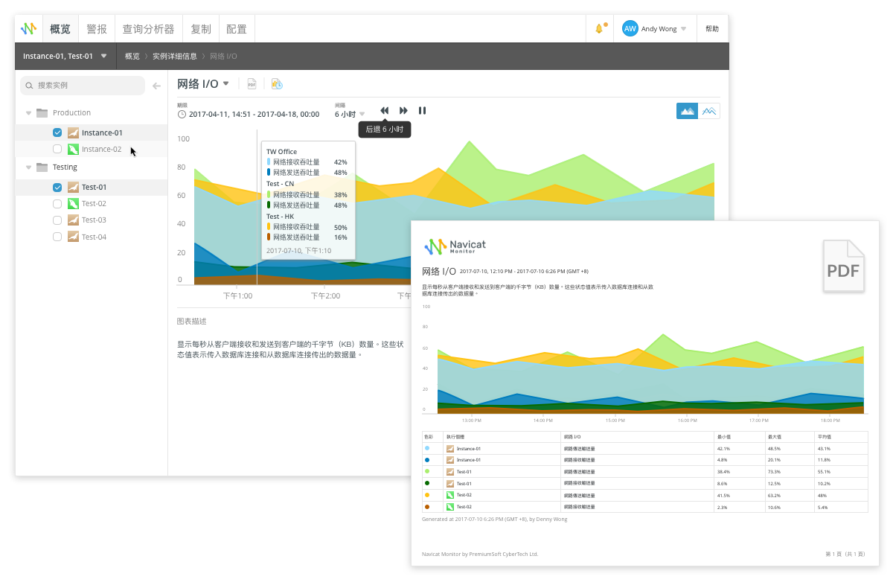Uncheck the Instance-01 checkbox

click(x=57, y=132)
